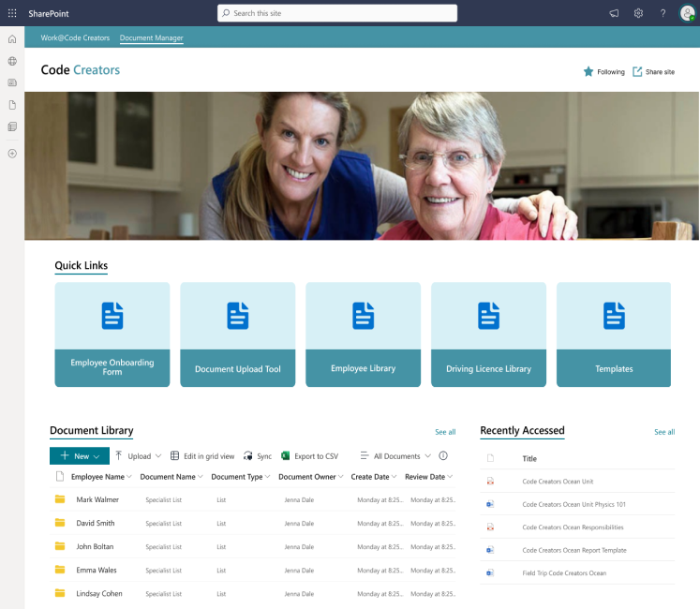Click the Share site icon

[638, 72]
